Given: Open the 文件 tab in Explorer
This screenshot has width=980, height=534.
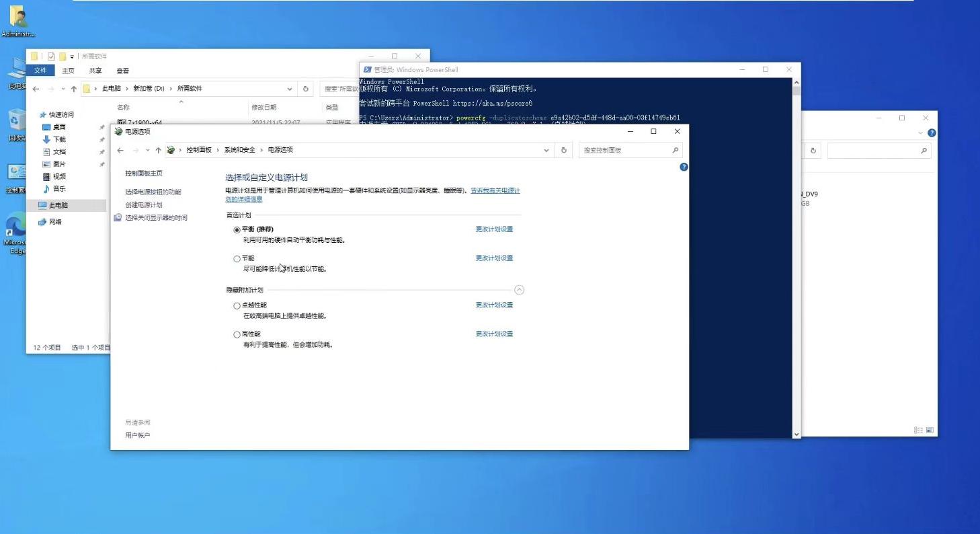Looking at the screenshot, I should (x=40, y=71).
